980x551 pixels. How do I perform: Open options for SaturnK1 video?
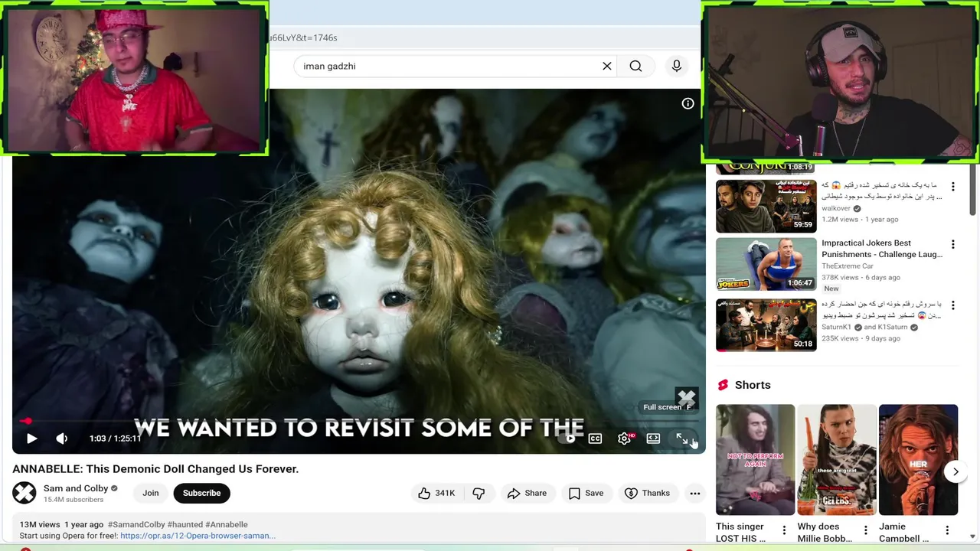point(953,305)
